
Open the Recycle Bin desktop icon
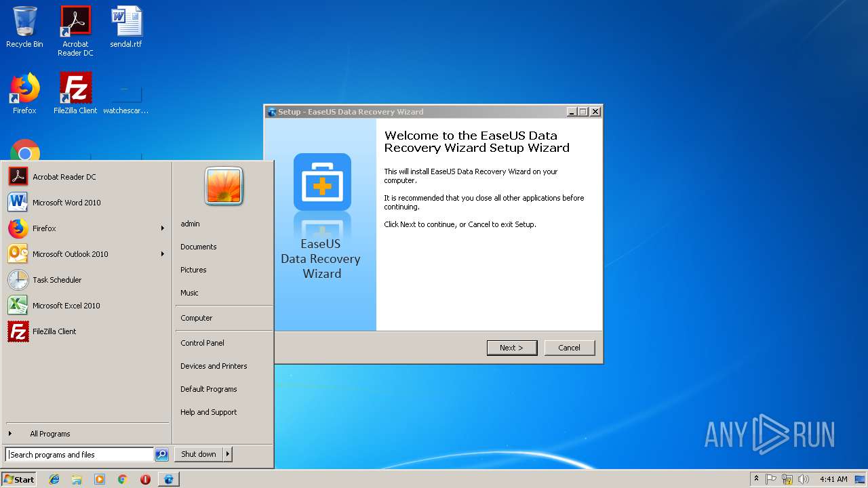pos(24,27)
